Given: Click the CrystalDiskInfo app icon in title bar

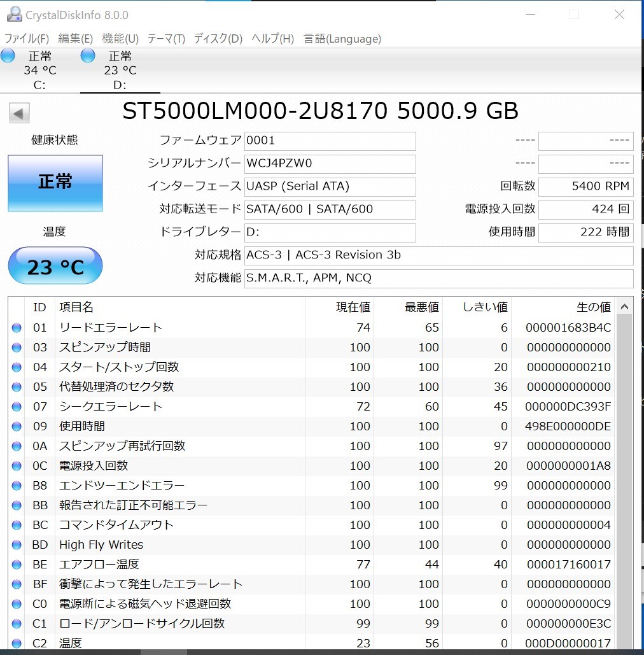Looking at the screenshot, I should pyautogui.click(x=13, y=15).
